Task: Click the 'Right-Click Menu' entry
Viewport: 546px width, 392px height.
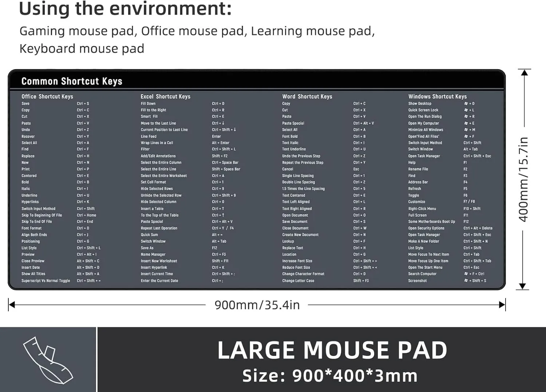Action: pos(422,209)
